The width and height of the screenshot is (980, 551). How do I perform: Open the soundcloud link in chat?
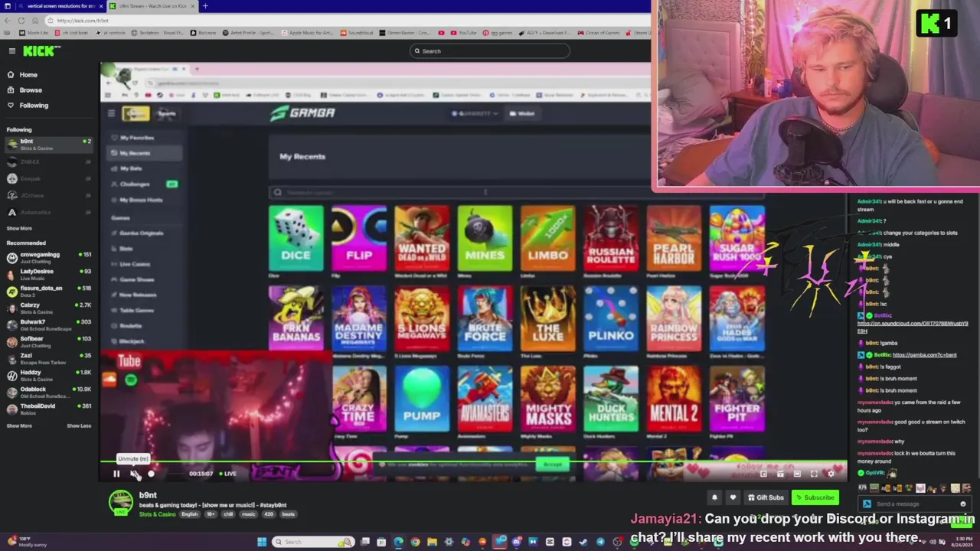912,327
